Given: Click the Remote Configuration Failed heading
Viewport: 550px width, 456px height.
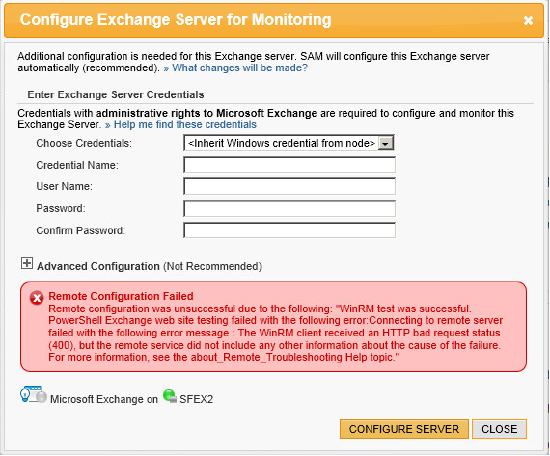Looking at the screenshot, I should coord(121,296).
